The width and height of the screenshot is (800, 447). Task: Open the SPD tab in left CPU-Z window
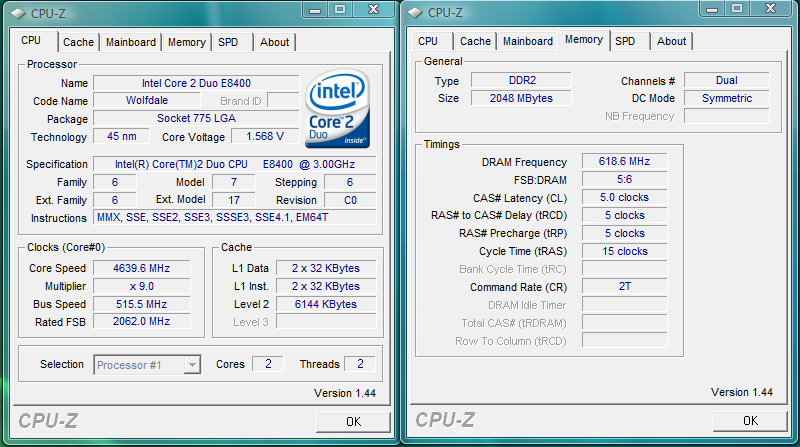pos(228,42)
